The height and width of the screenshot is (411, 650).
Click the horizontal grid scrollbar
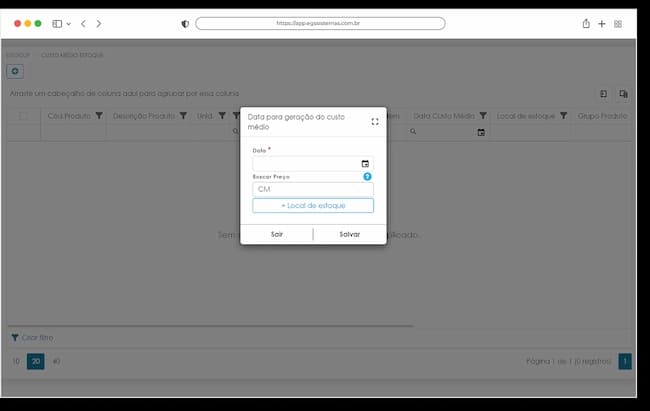click(x=211, y=326)
